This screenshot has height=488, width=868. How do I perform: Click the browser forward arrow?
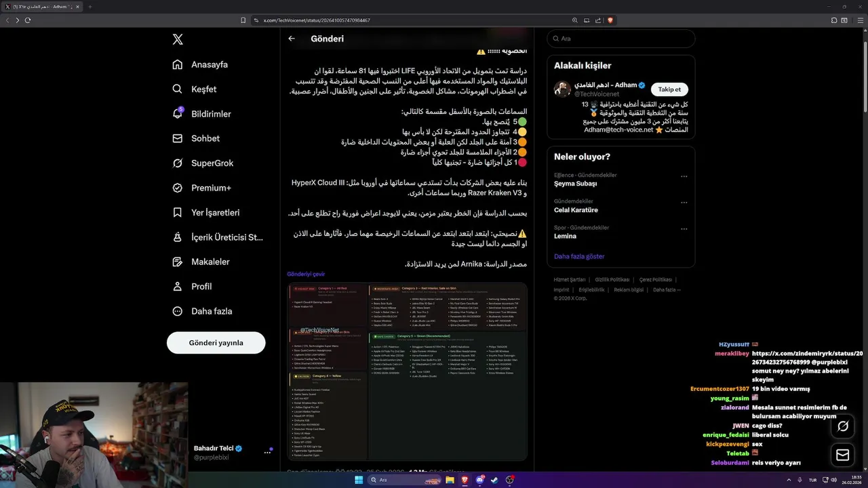(x=18, y=20)
